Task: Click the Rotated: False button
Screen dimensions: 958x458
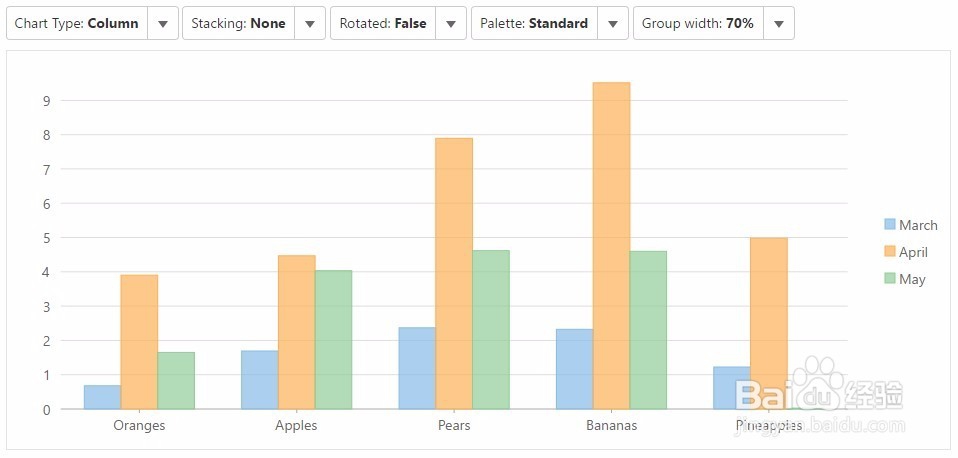Action: (x=385, y=24)
